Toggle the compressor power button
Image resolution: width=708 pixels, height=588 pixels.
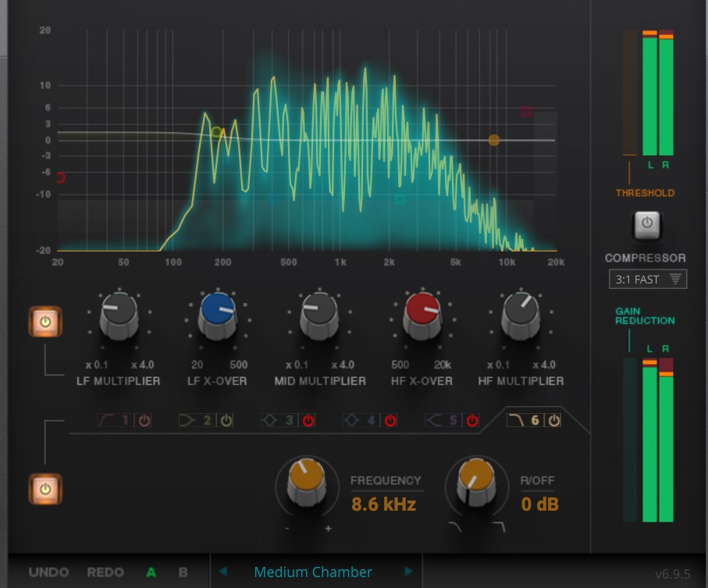(x=646, y=226)
